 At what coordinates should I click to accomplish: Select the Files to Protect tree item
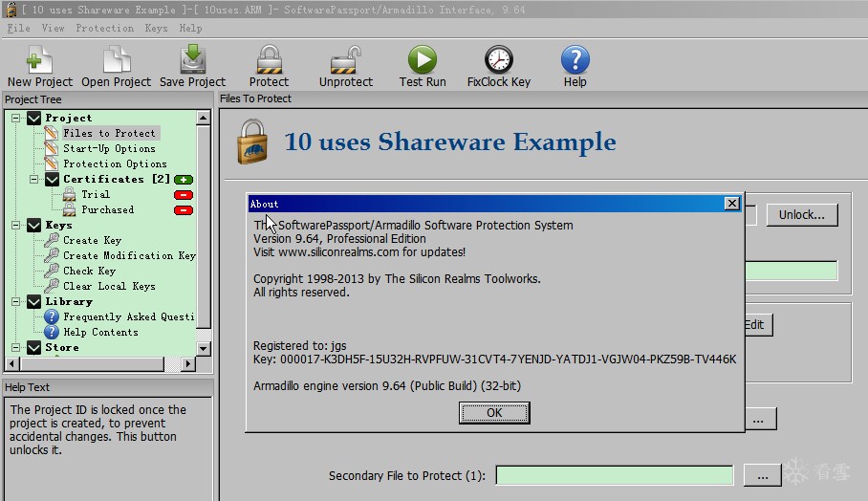coord(109,133)
